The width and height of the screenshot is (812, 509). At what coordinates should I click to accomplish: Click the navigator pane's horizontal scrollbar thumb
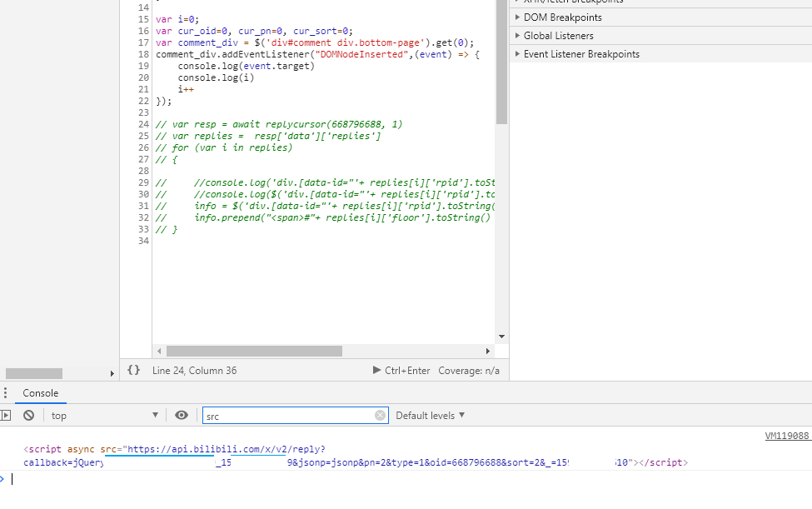34,373
